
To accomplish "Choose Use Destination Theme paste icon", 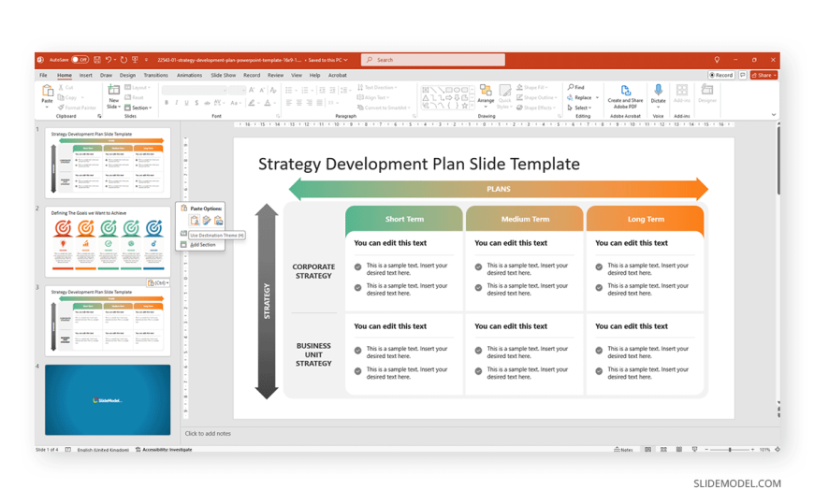I will 195,221.
